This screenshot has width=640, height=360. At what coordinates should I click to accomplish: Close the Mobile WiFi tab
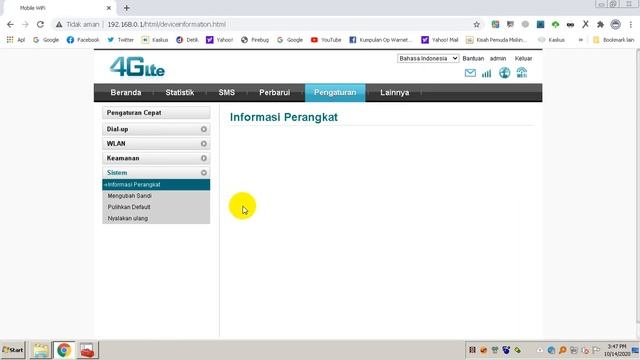tap(109, 8)
